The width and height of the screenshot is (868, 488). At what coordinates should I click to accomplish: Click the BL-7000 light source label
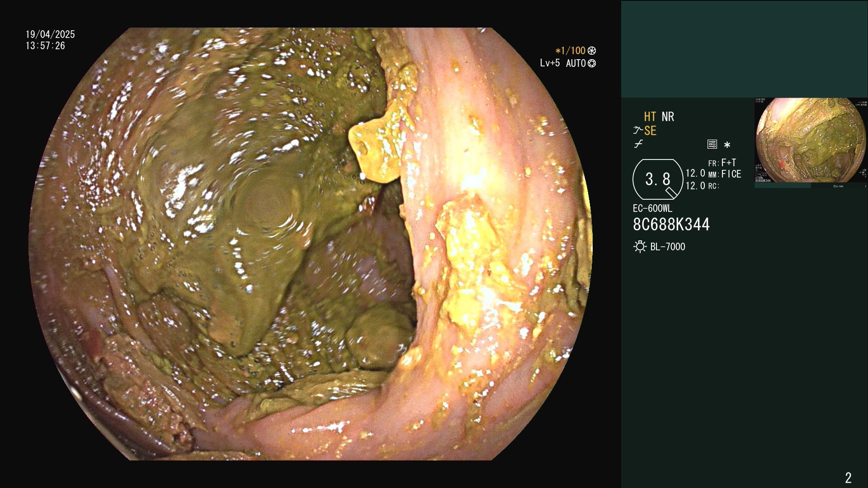click(668, 247)
